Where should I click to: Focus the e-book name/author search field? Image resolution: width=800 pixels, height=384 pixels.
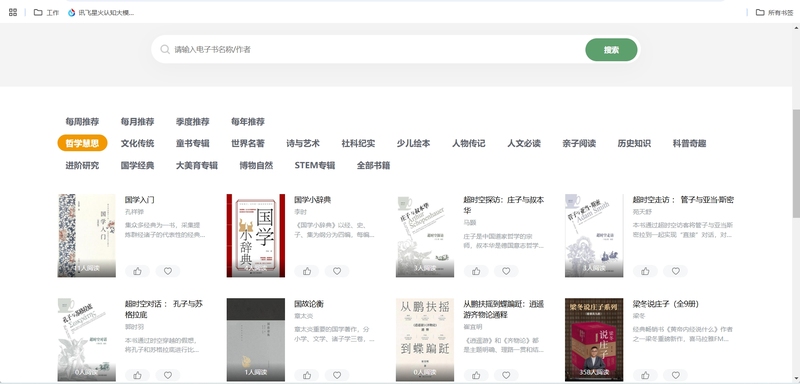(378, 49)
